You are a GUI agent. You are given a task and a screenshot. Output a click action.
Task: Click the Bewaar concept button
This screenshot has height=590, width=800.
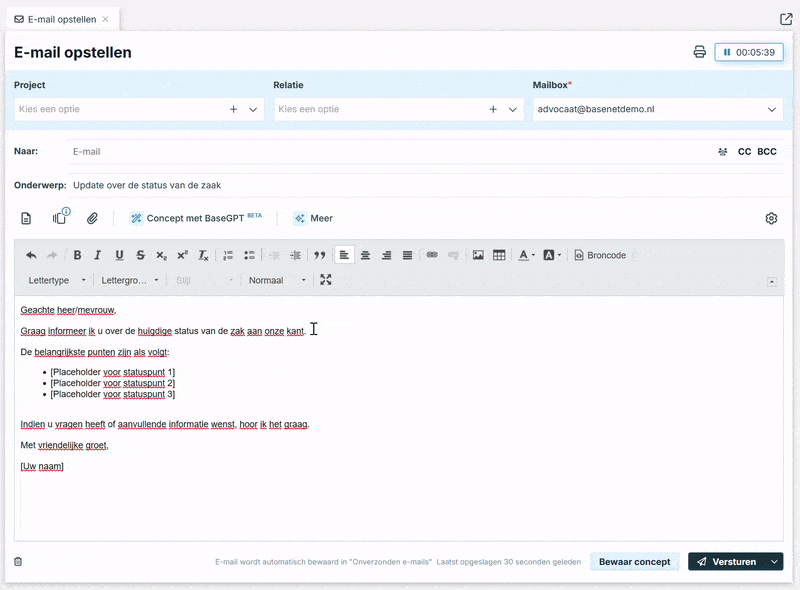(634, 562)
